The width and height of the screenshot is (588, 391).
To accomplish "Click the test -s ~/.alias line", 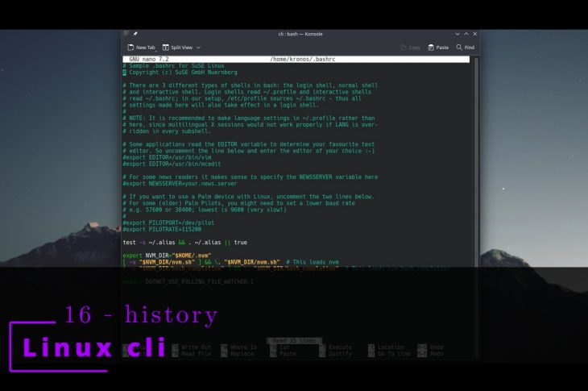I will [184, 243].
